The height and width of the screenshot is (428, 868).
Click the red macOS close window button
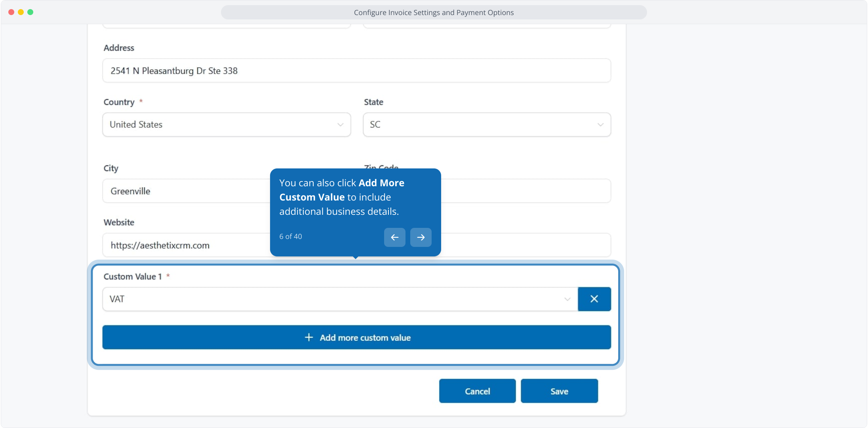pos(11,12)
